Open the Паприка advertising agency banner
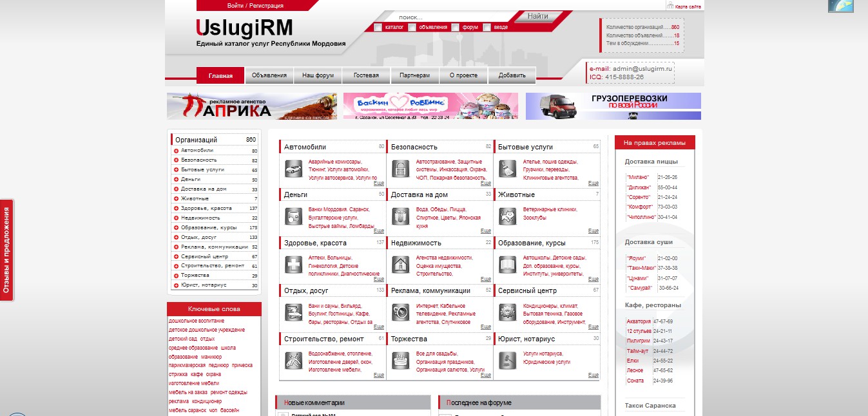Image resolution: width=868 pixels, height=416 pixels. 252,106
